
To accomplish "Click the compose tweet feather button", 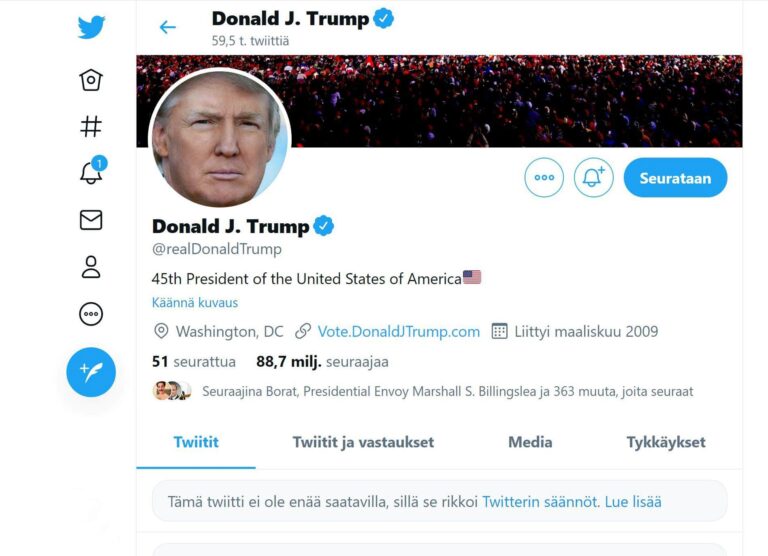I will [91, 372].
